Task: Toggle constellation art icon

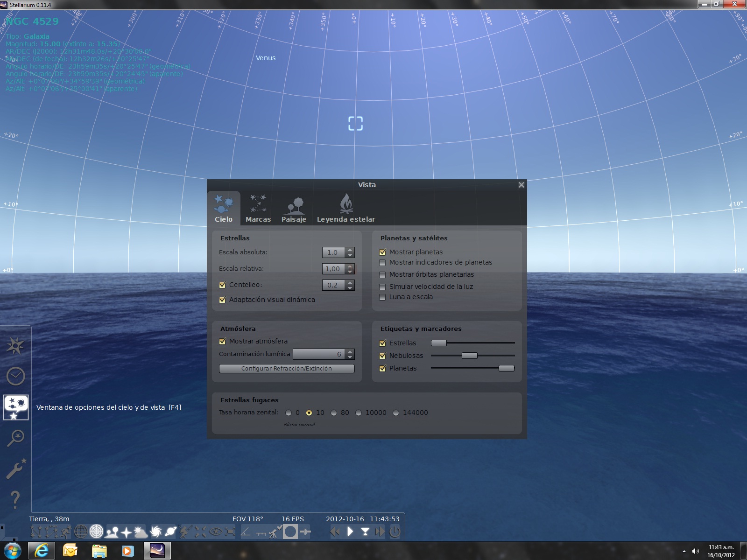Action: (66, 532)
